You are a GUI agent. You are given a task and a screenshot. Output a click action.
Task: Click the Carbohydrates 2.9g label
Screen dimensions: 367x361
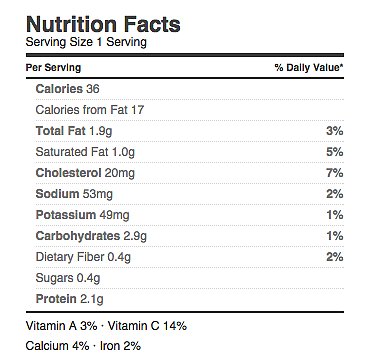tap(91, 236)
